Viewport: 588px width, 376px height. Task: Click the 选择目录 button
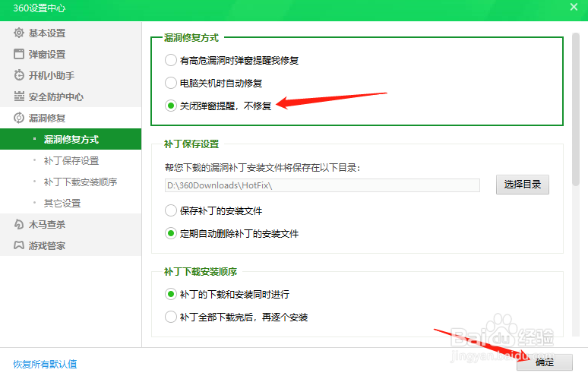click(523, 185)
